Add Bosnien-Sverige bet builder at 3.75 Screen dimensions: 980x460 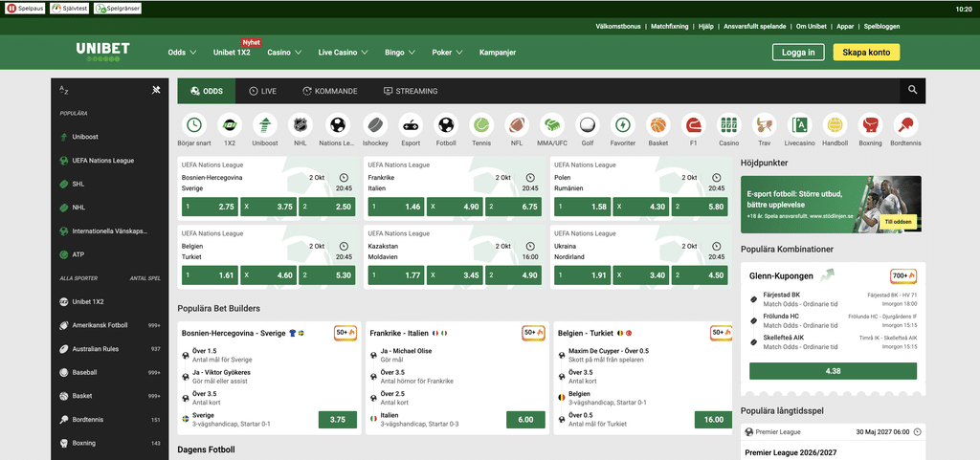point(338,420)
